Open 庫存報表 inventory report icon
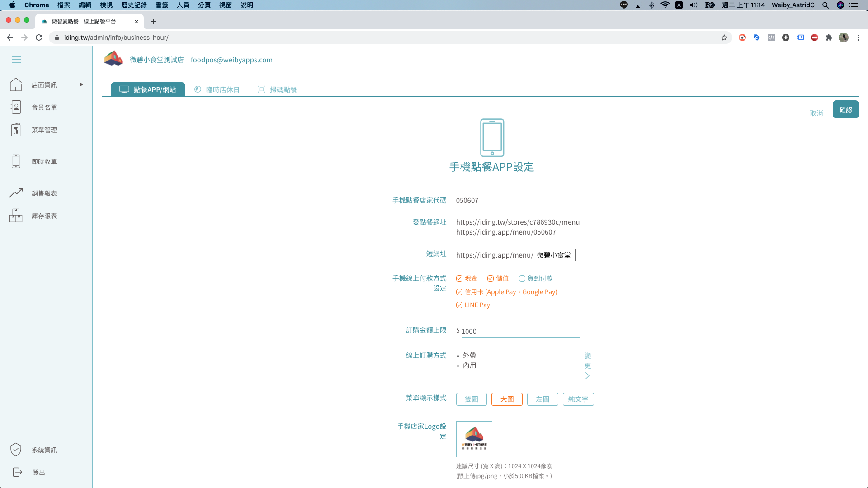The width and height of the screenshot is (868, 488). [16, 216]
